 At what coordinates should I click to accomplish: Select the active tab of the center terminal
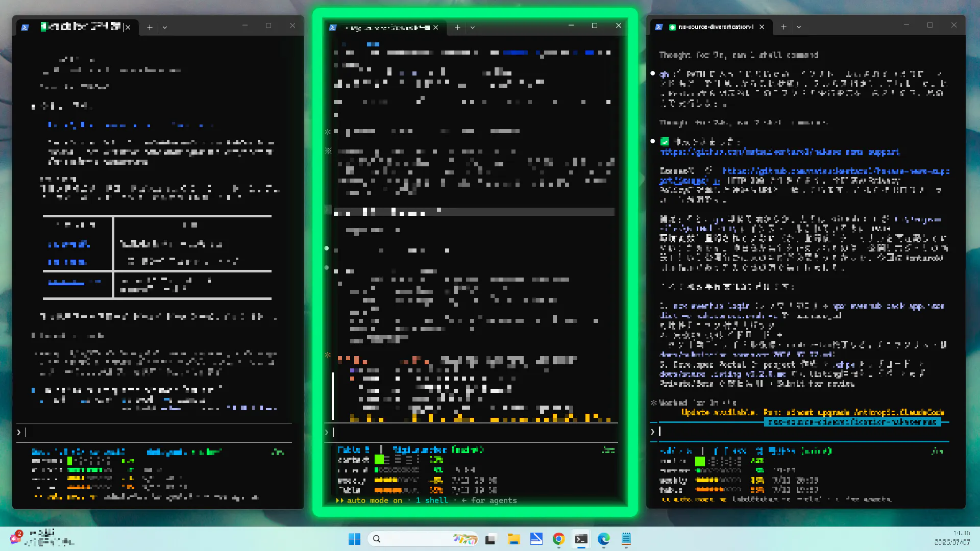(384, 28)
